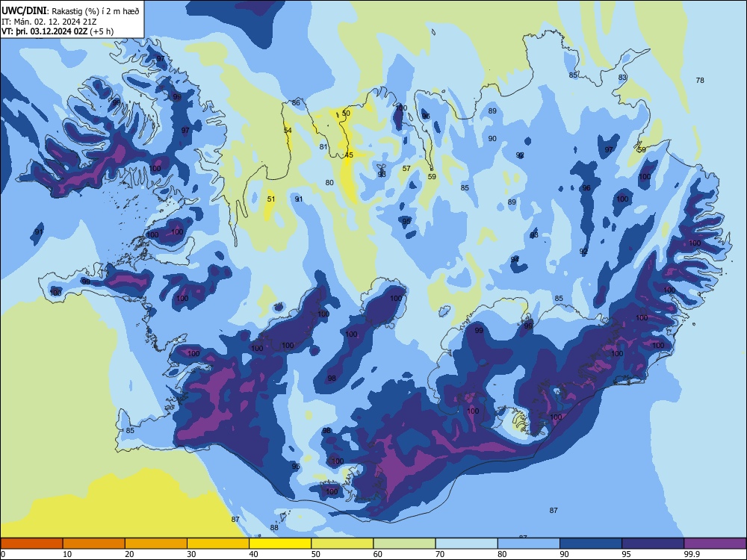Click the 90–95 dark blue legend swatch

(x=591, y=544)
